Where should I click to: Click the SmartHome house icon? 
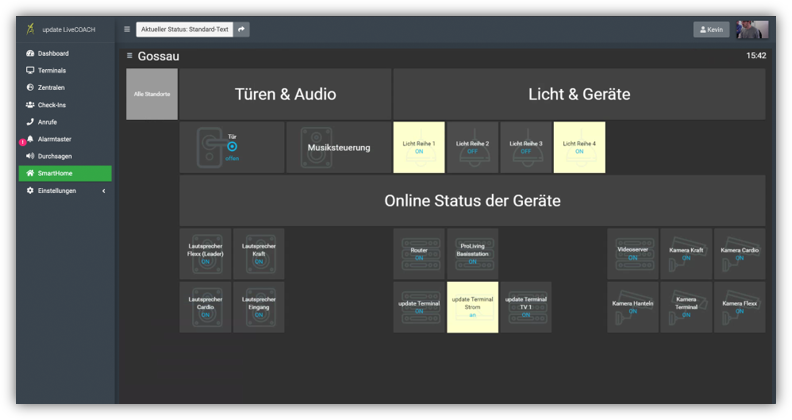(x=30, y=173)
